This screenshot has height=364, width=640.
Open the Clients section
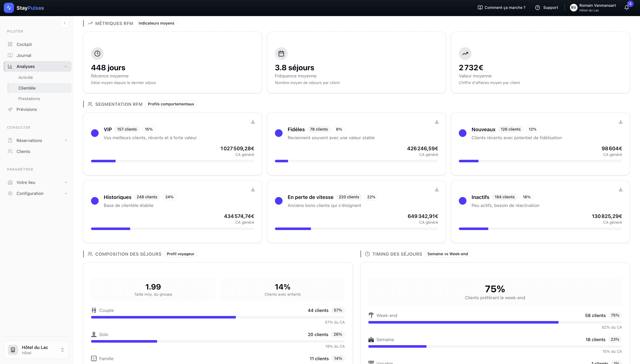23,151
